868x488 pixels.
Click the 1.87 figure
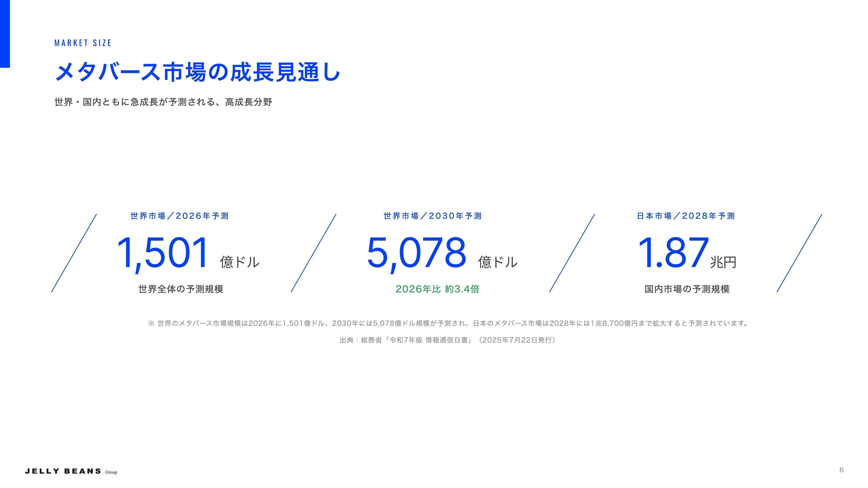pos(673,253)
